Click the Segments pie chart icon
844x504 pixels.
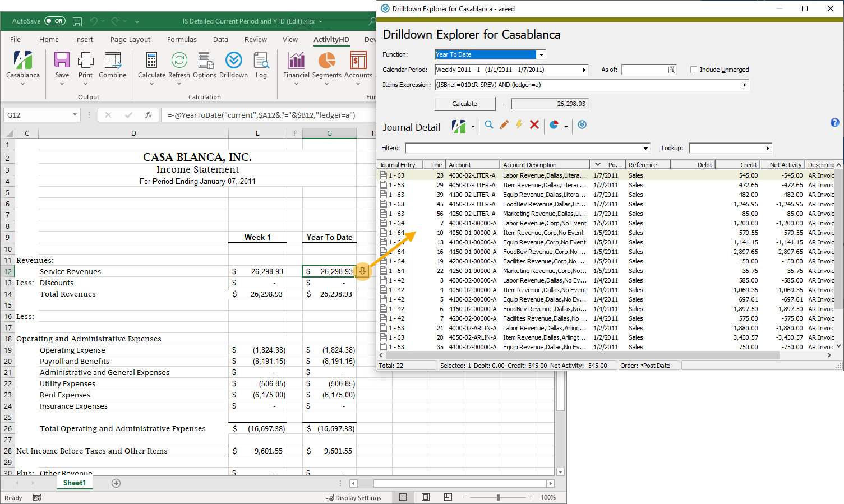point(326,61)
